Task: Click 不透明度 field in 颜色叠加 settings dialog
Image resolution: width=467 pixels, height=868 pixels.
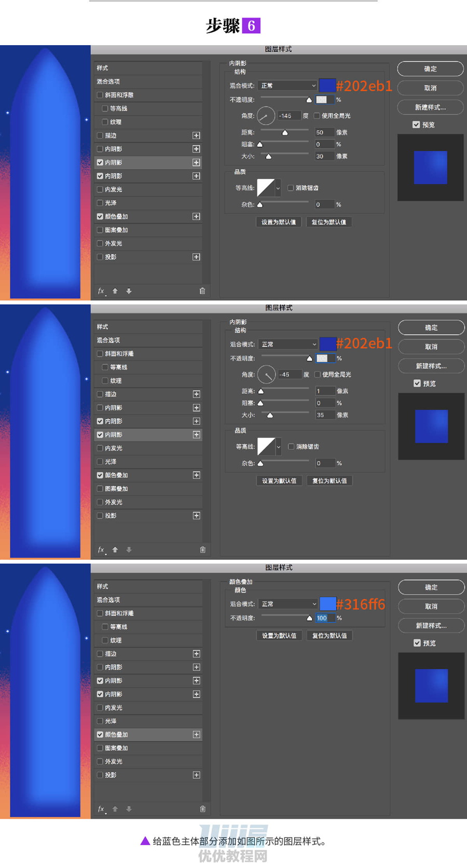Action: pyautogui.click(x=325, y=618)
